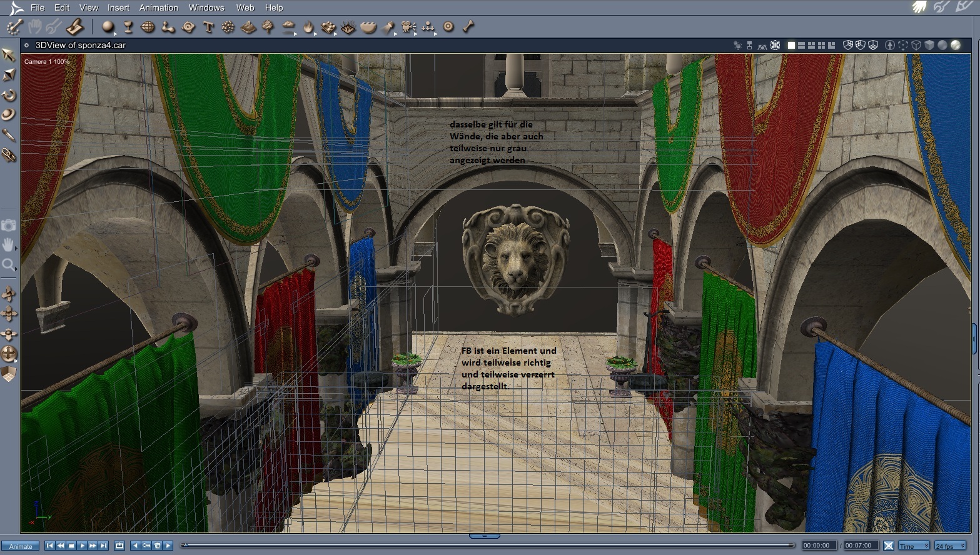Jump to the first frame

[50, 546]
